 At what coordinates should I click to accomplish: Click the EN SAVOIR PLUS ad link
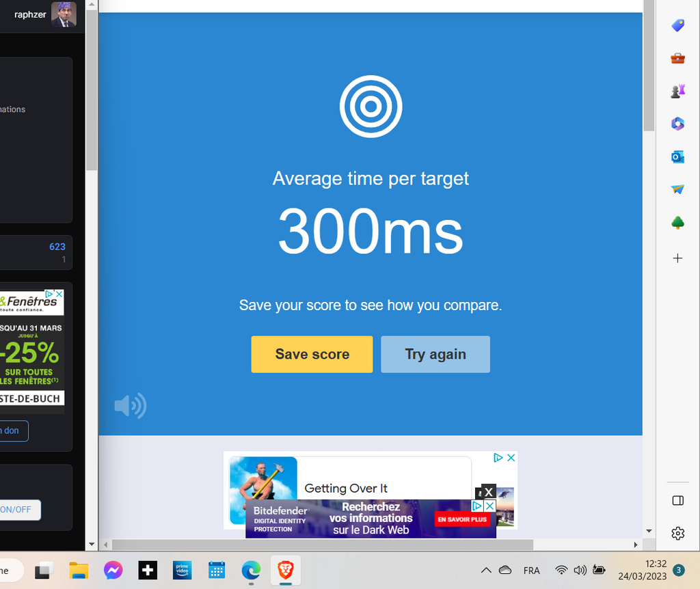click(462, 520)
